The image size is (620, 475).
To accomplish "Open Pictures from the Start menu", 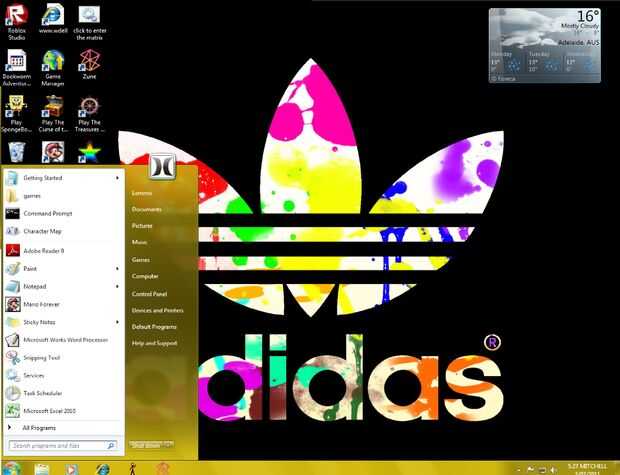I will [142, 226].
